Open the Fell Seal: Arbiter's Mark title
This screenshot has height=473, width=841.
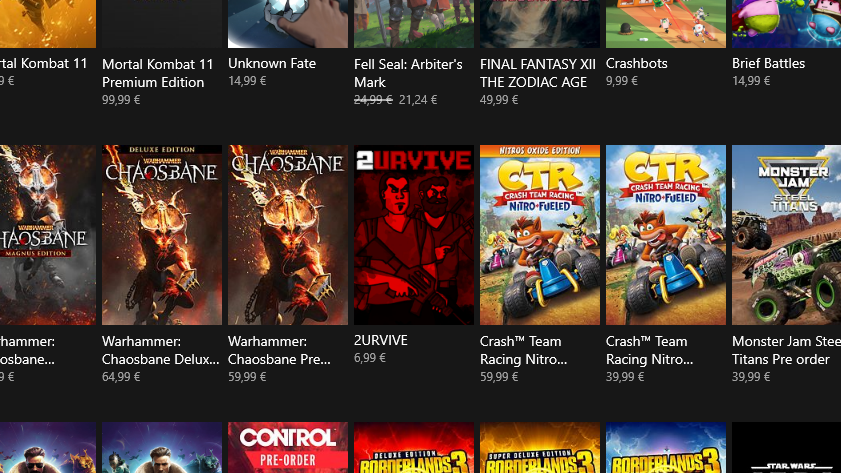[x=408, y=73]
